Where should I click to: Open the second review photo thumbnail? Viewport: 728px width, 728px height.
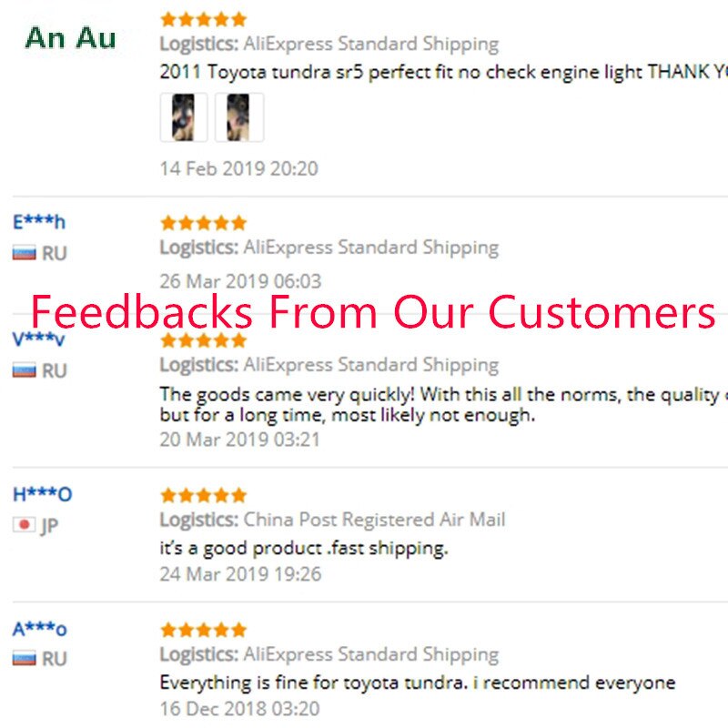click(x=239, y=117)
